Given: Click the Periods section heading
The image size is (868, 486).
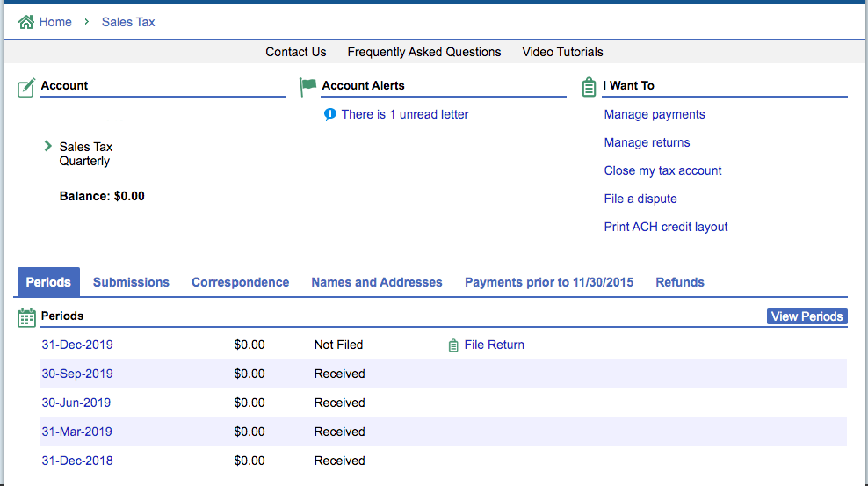Looking at the screenshot, I should (x=62, y=316).
